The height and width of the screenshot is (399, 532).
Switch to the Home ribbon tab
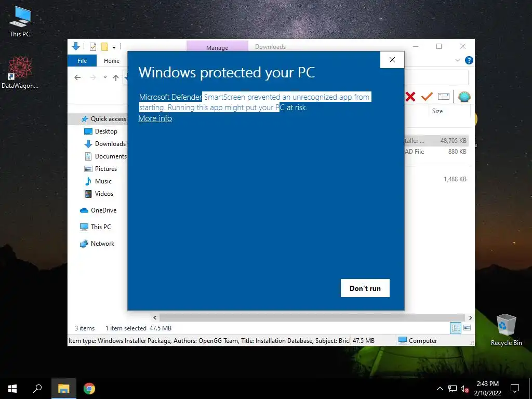tap(112, 61)
